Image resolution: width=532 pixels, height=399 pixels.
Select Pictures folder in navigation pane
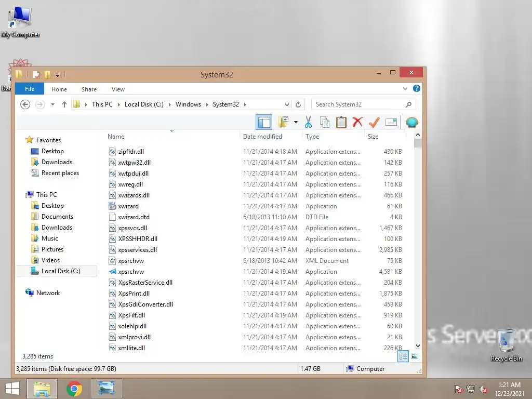tap(52, 249)
